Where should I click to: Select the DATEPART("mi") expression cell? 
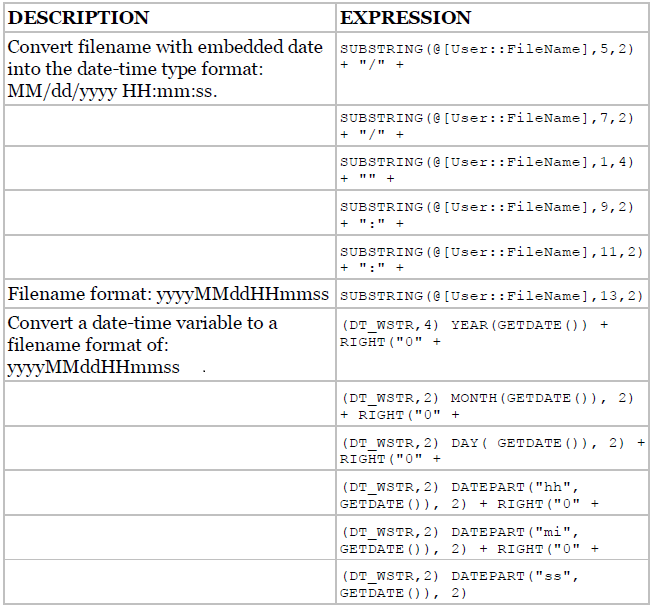(x=493, y=538)
